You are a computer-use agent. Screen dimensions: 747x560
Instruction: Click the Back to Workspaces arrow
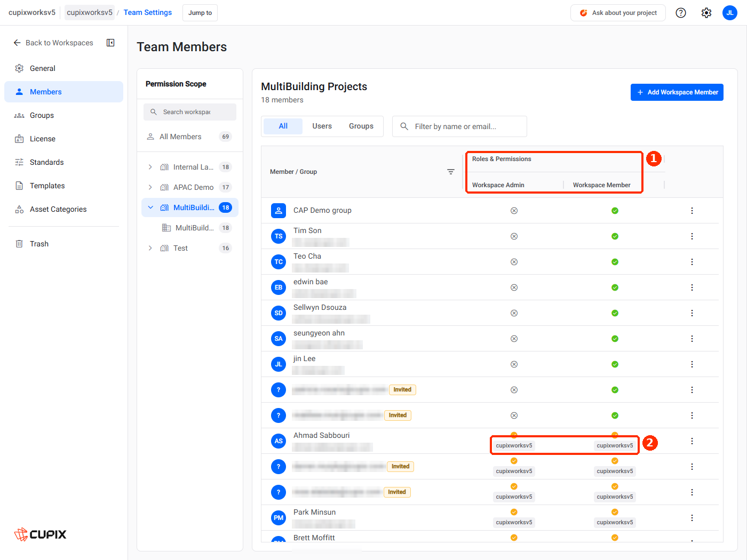(x=17, y=43)
